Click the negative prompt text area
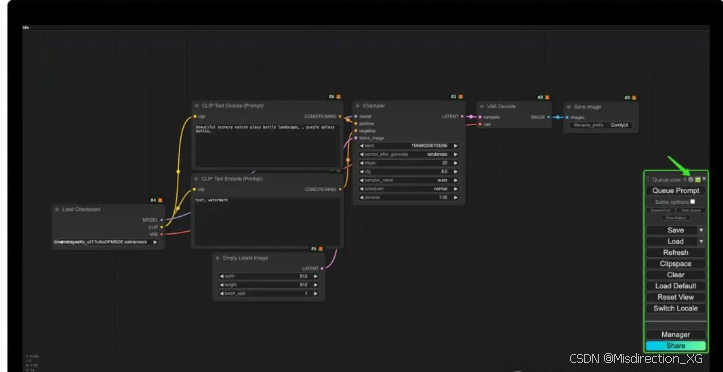Viewport: 723px width, 372px height. click(x=267, y=221)
